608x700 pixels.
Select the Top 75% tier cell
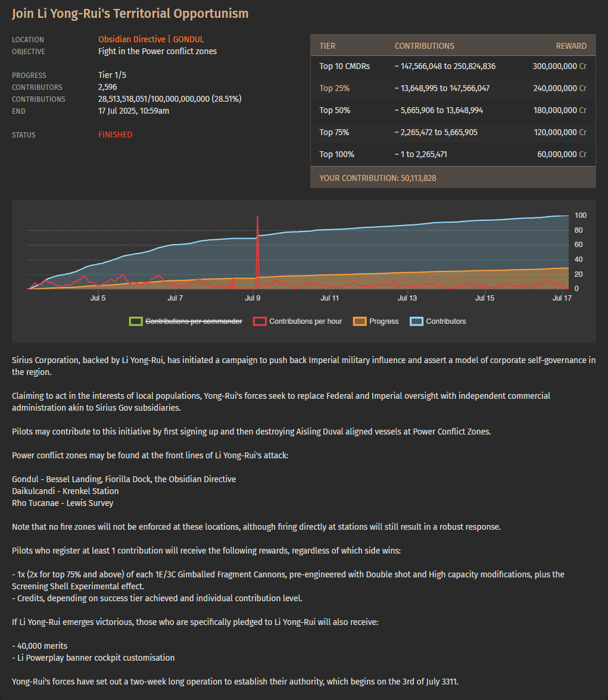pyautogui.click(x=334, y=132)
